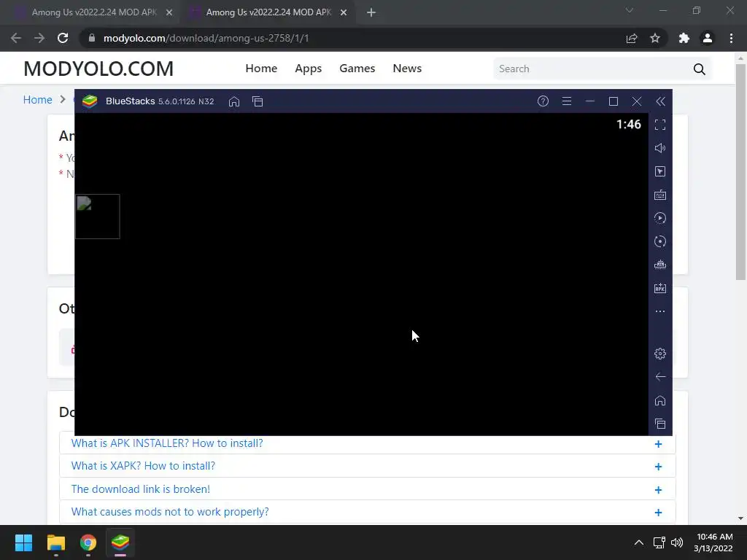The height and width of the screenshot is (560, 747).
Task: Open BlueStacks memory trim icon
Action: click(x=660, y=265)
